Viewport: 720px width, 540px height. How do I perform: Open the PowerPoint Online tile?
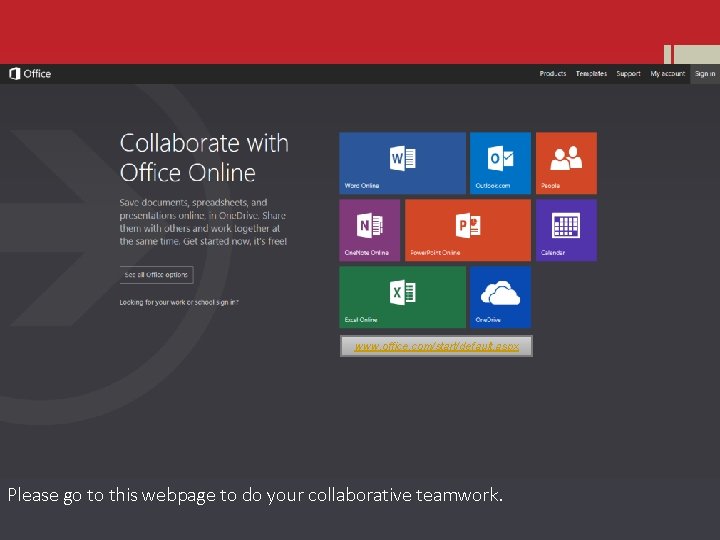(468, 230)
